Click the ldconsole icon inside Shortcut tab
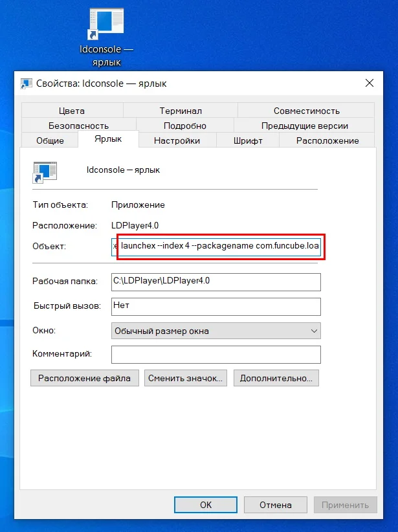 45,172
